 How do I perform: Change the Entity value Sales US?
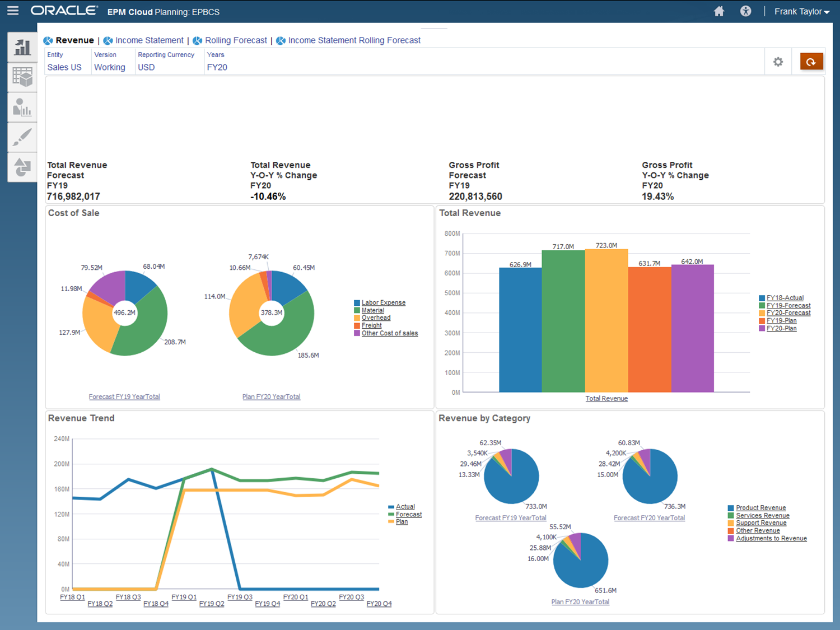pos(64,67)
